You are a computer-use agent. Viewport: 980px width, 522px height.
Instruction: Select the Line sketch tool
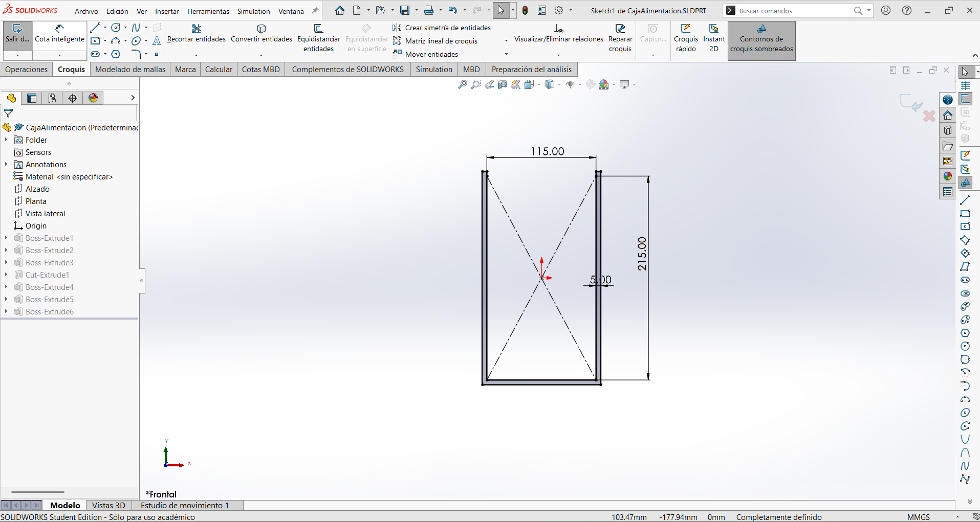click(x=95, y=28)
